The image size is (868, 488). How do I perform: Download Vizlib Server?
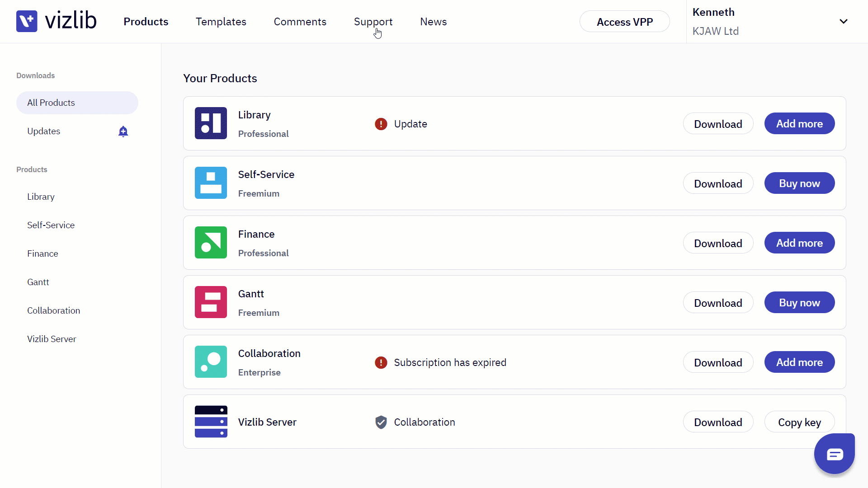[718, 422]
